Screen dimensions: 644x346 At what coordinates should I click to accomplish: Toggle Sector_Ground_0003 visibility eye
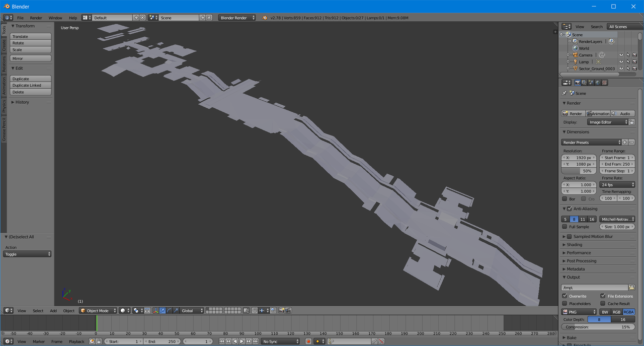pyautogui.click(x=621, y=68)
